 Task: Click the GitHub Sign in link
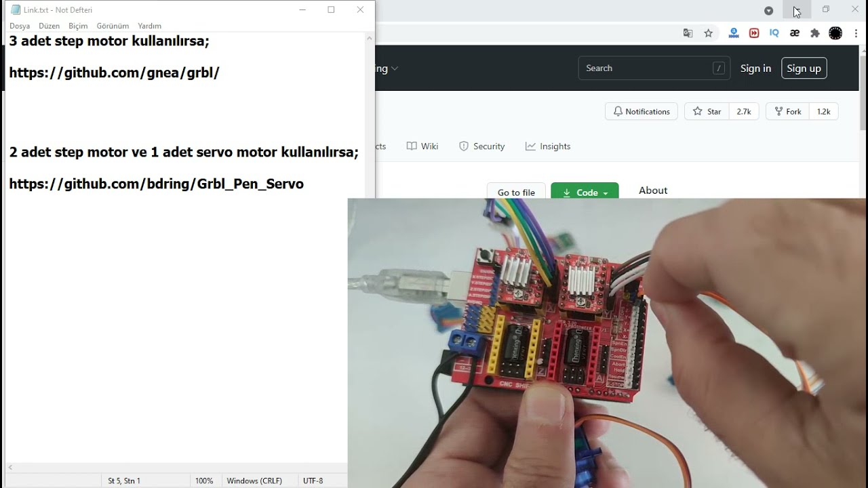point(755,68)
